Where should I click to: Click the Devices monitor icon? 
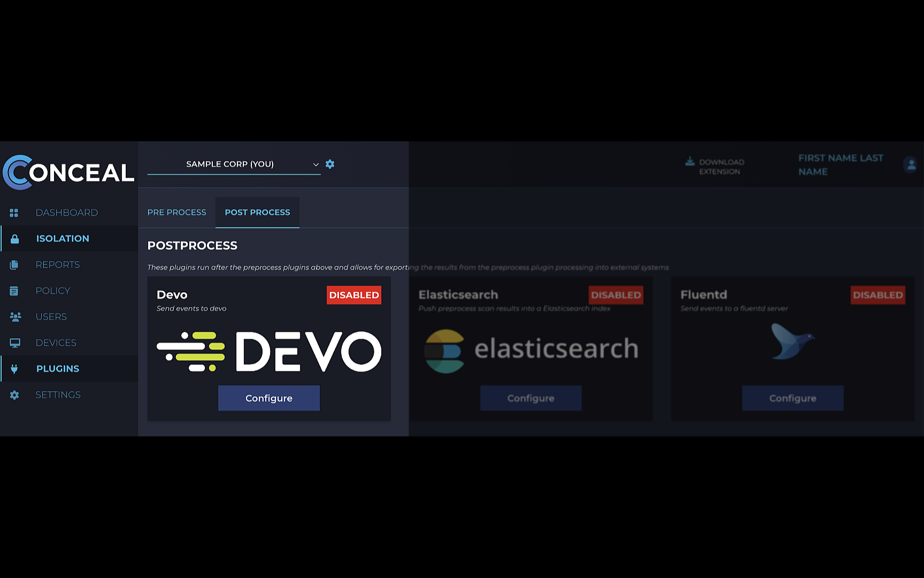[15, 343]
